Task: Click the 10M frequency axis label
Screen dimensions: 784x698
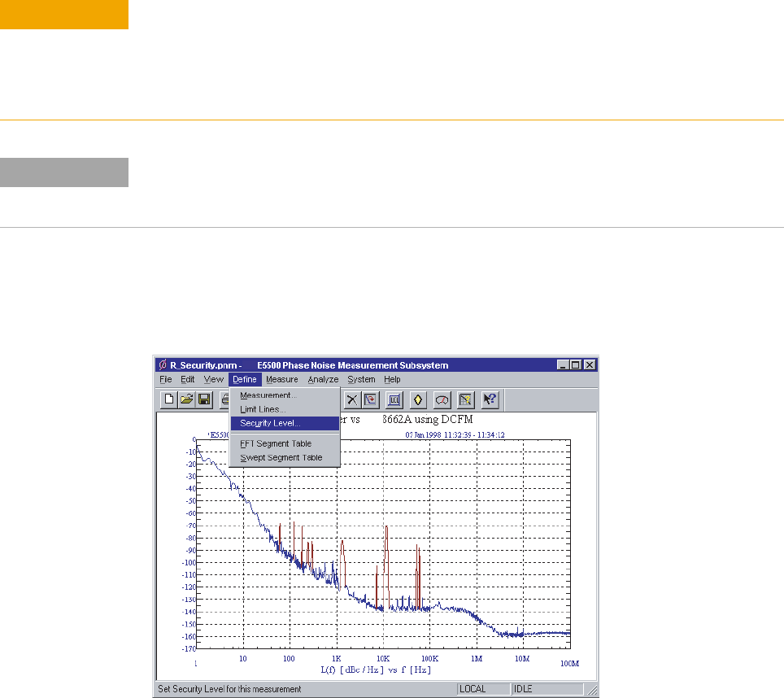Action: 522,659
